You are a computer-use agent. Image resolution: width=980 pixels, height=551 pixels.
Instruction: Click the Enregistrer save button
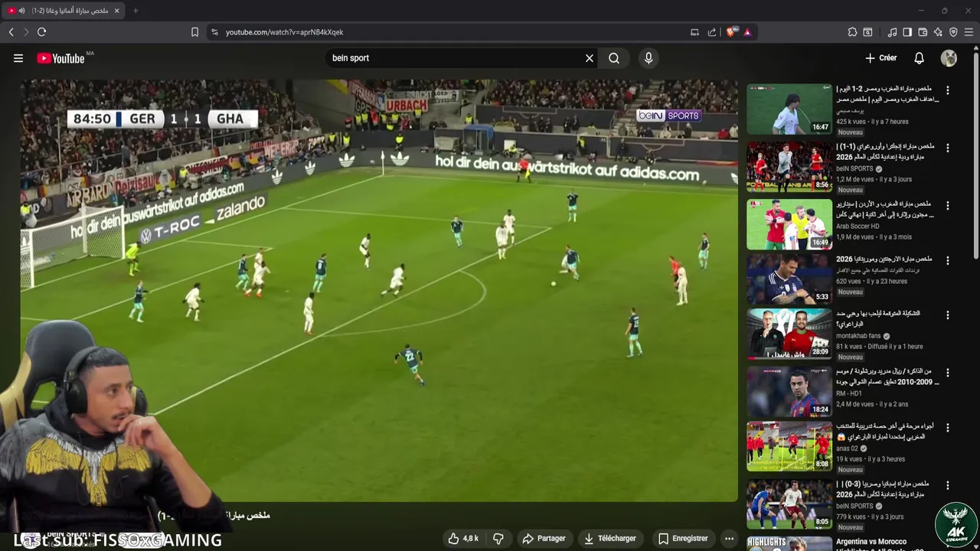tap(683, 539)
